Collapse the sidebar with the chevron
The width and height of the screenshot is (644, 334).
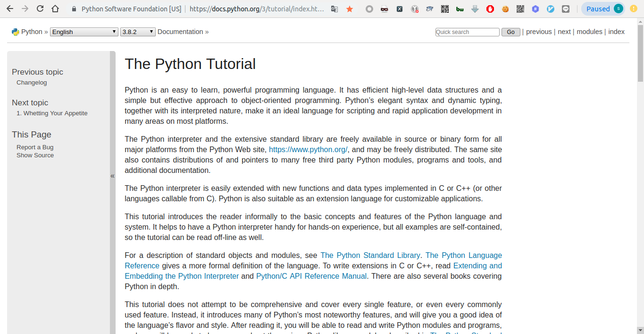pyautogui.click(x=112, y=175)
